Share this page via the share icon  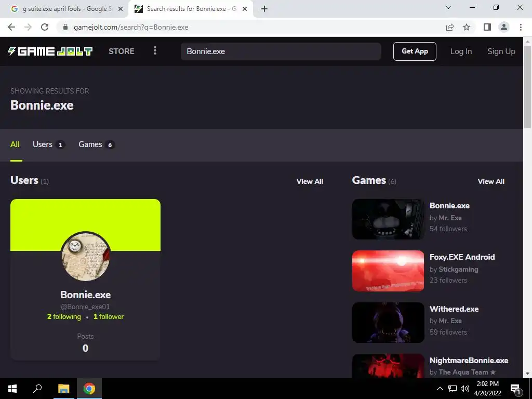(x=450, y=27)
